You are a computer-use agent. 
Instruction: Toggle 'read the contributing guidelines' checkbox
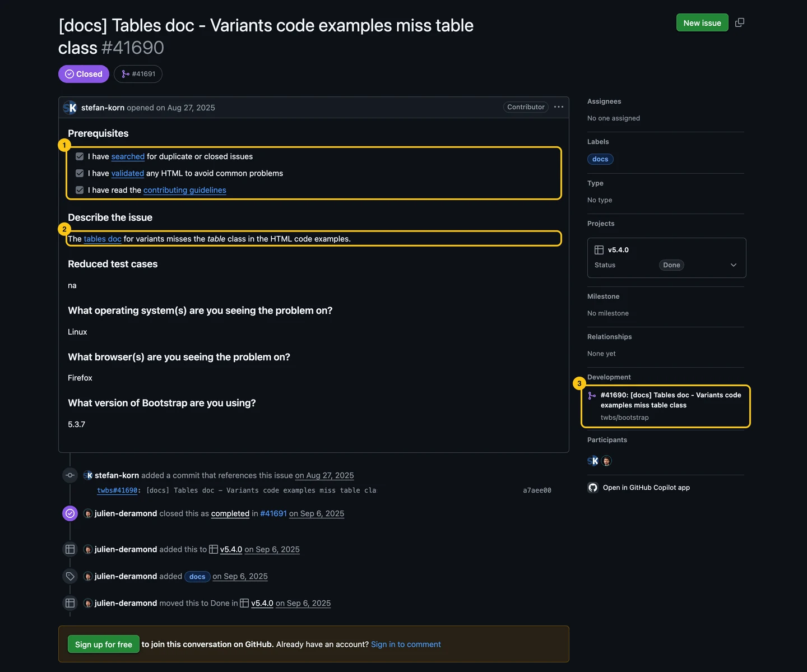(x=80, y=190)
